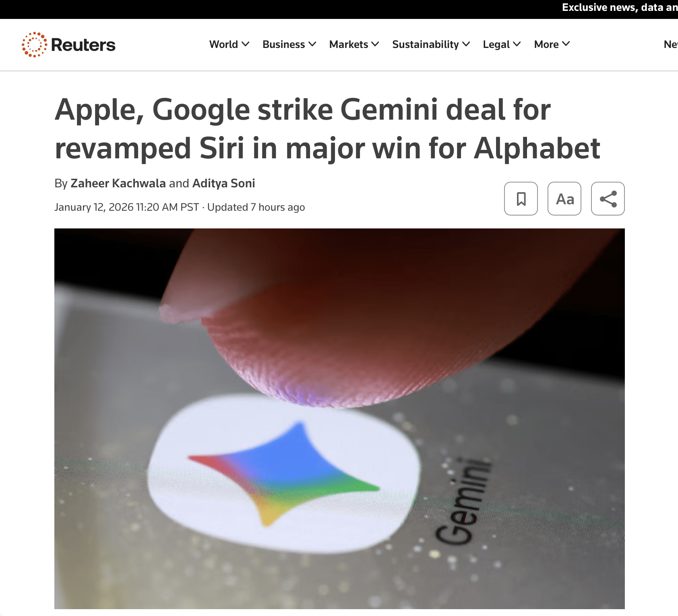Go to the Business section
Viewport: 678px width, 616px height.
(x=283, y=44)
